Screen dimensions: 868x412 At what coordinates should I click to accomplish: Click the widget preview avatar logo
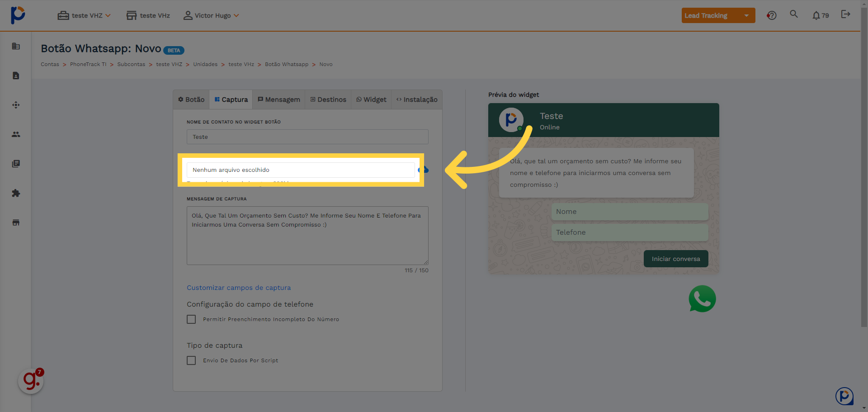point(511,120)
